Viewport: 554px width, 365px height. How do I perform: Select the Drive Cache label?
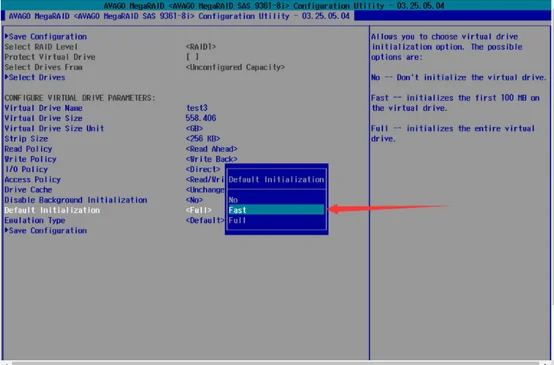[x=28, y=190]
